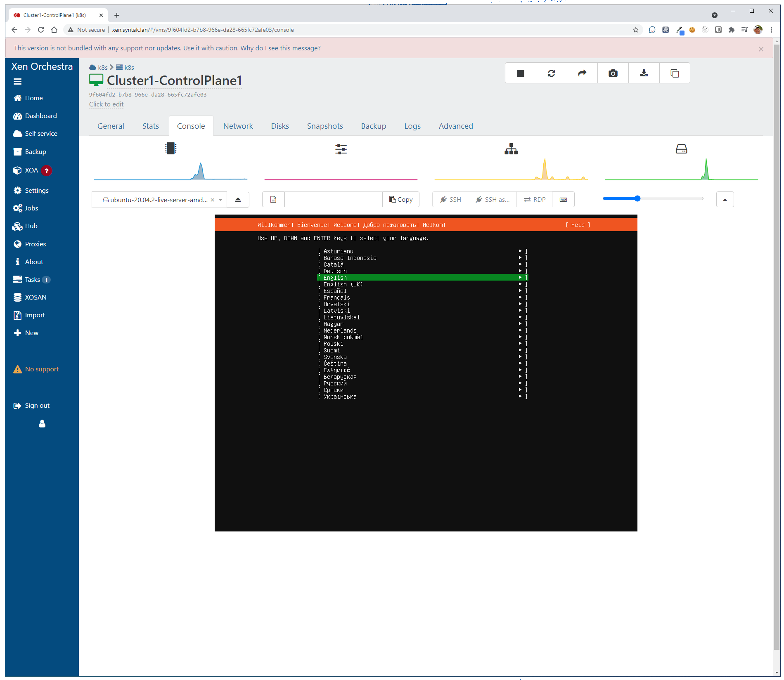Switch to the Network tab
784x680 pixels.
pos(238,126)
